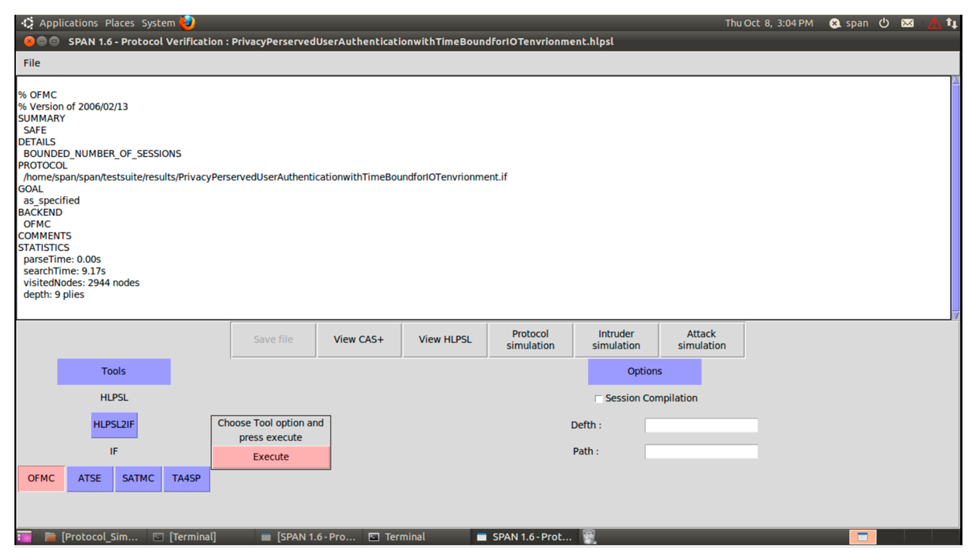
Task: Click the span user chat status icon
Action: point(834,23)
